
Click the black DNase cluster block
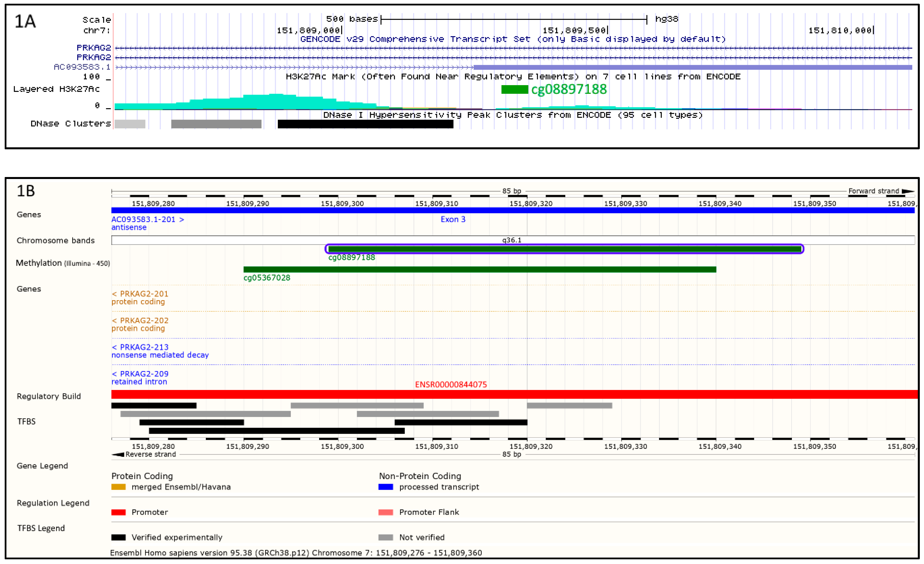(365, 124)
